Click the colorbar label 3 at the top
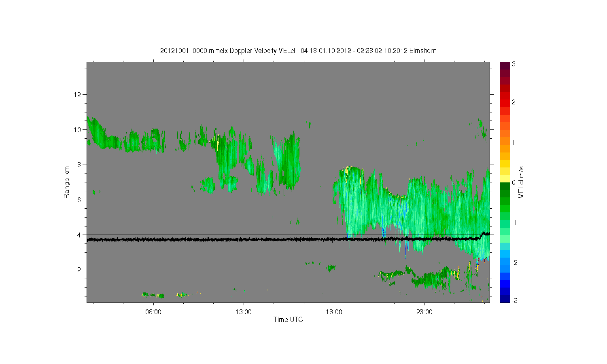This screenshot has height=364, width=607. tap(514, 64)
